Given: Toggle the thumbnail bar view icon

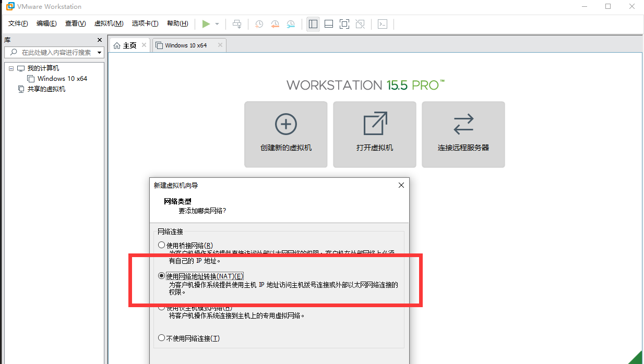Looking at the screenshot, I should point(329,24).
